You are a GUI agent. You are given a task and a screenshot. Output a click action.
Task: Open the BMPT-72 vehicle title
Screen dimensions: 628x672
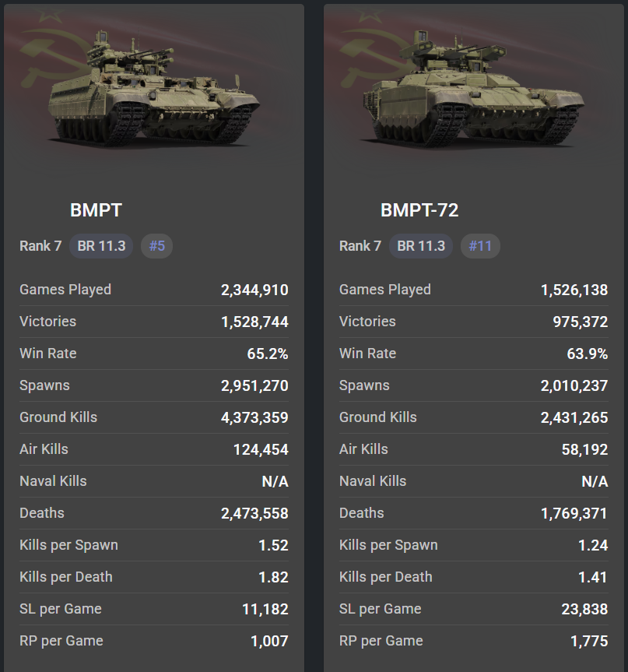pos(419,209)
